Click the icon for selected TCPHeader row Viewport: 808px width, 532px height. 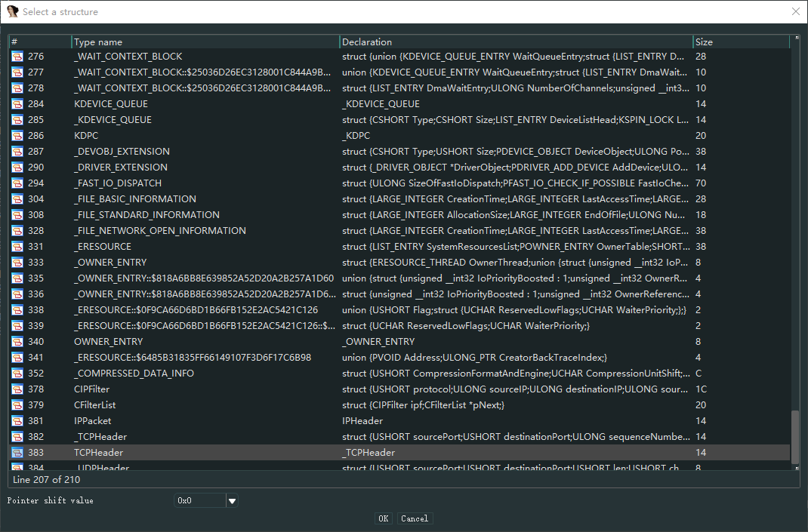(17, 453)
